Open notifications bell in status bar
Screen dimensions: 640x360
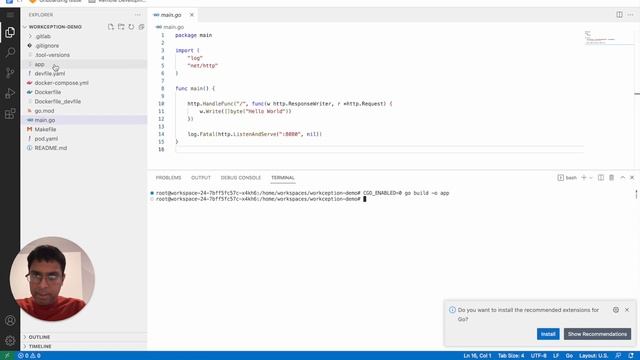coord(631,356)
